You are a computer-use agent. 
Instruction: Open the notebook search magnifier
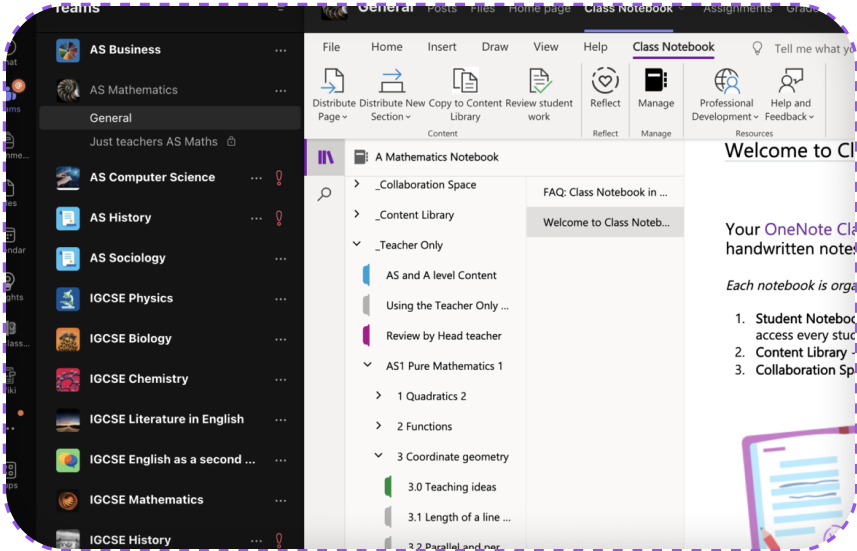[325, 194]
